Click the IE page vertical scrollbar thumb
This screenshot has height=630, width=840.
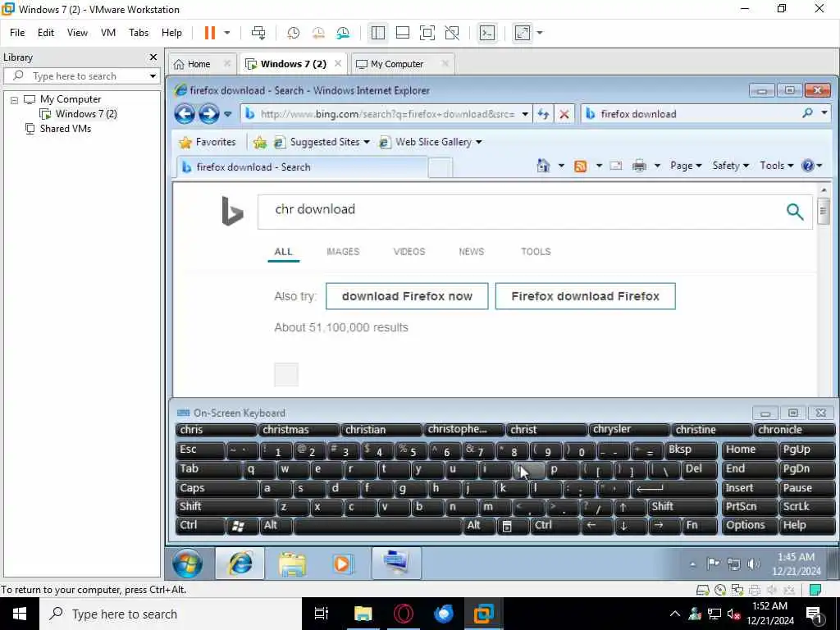coord(824,211)
